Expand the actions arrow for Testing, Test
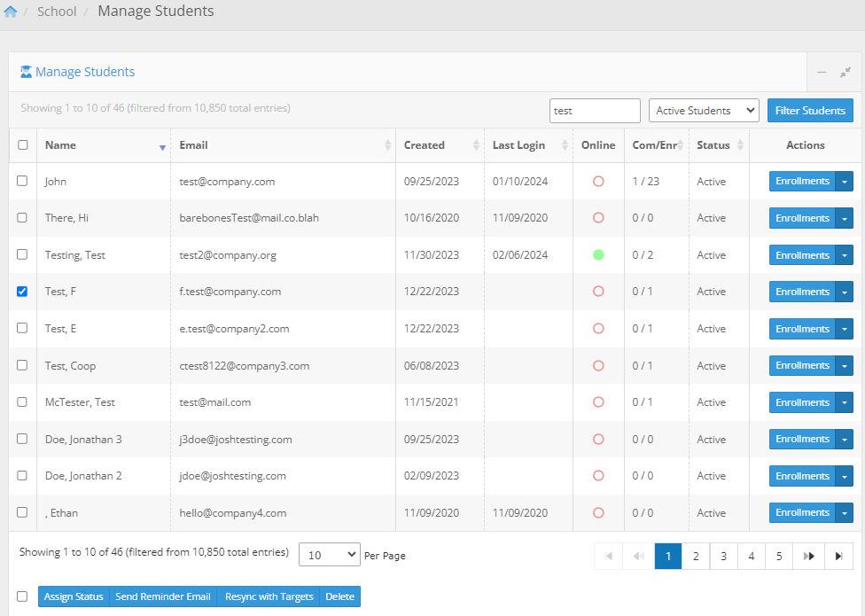Screen dimensions: 865x616 click(x=844, y=255)
